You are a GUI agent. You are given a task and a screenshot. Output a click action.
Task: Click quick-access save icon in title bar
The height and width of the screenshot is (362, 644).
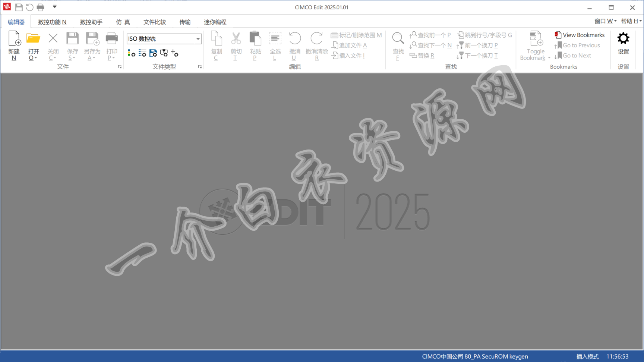coord(19,7)
